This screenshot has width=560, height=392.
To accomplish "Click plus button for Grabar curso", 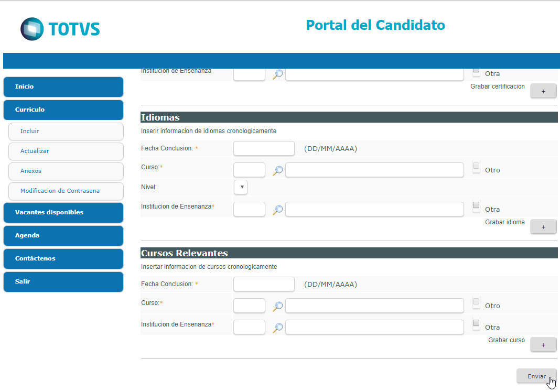I will [x=543, y=344].
